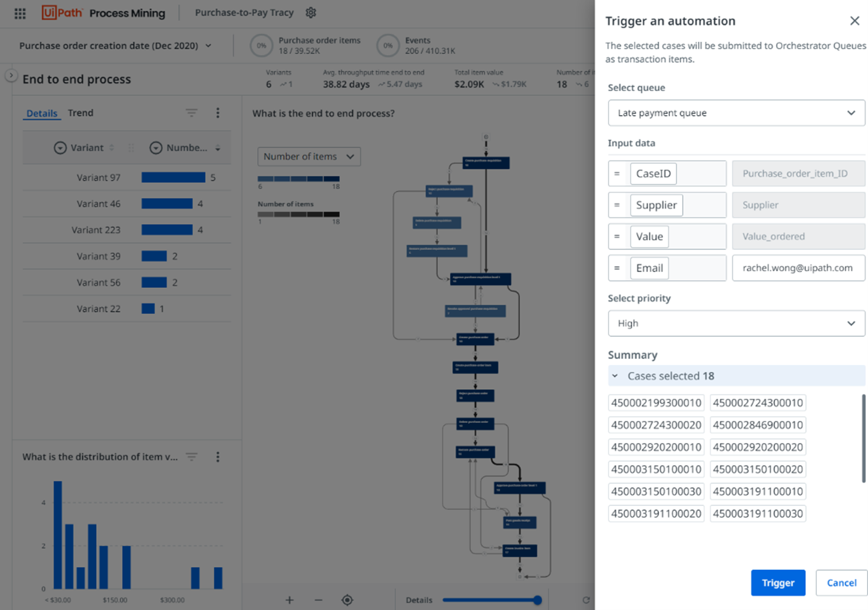Click the Email input data value field

798,268
